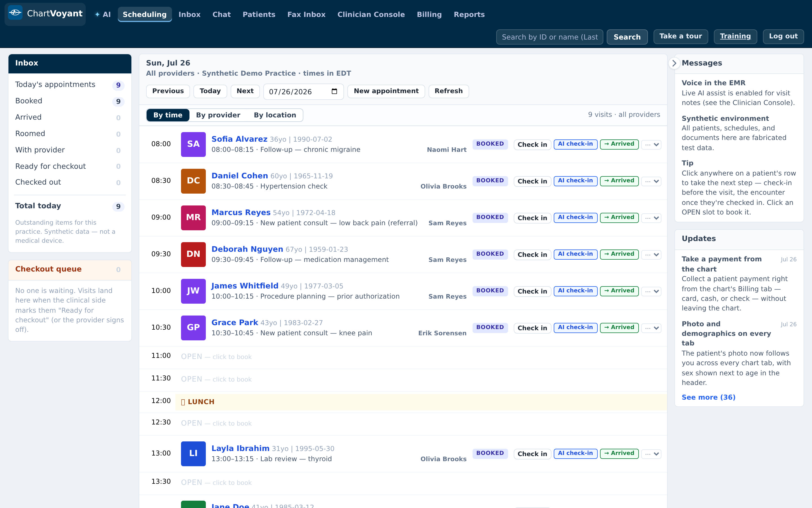The image size is (812, 508).
Task: Go to the Patients tab
Action: tap(259, 14)
